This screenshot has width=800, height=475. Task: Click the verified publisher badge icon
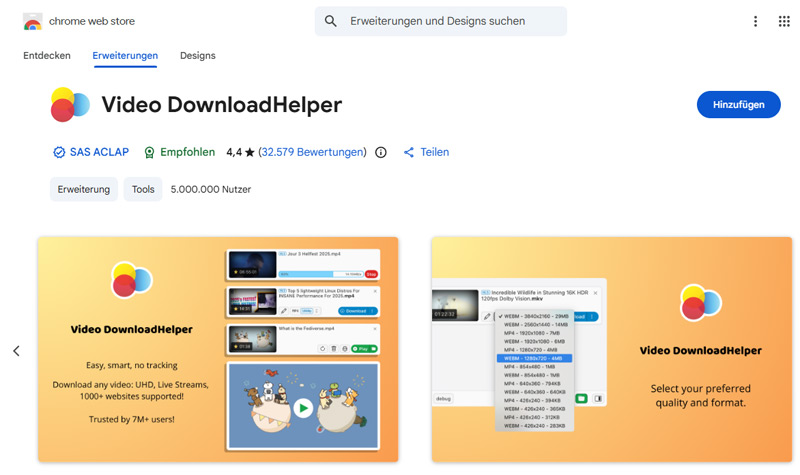[x=59, y=152]
